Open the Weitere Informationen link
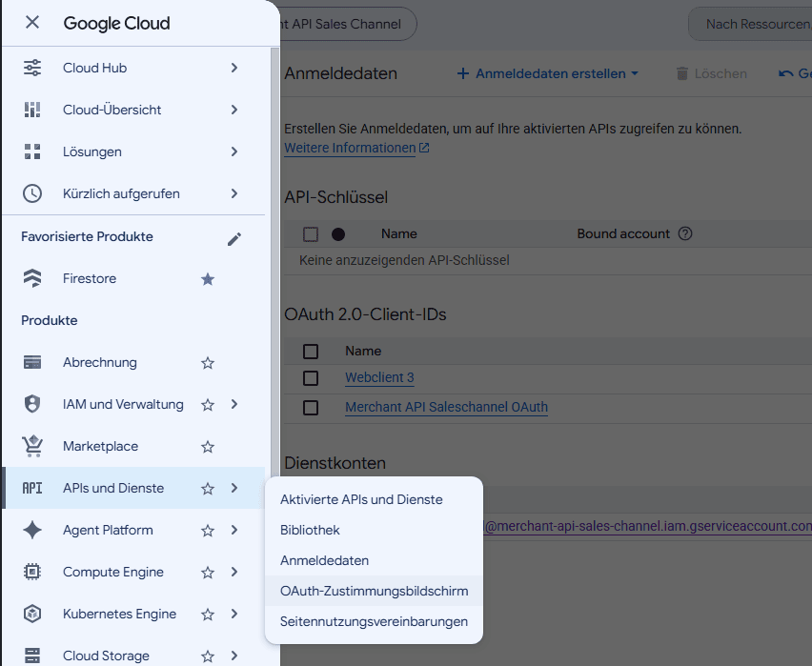Image resolution: width=812 pixels, height=666 pixels. (x=350, y=148)
